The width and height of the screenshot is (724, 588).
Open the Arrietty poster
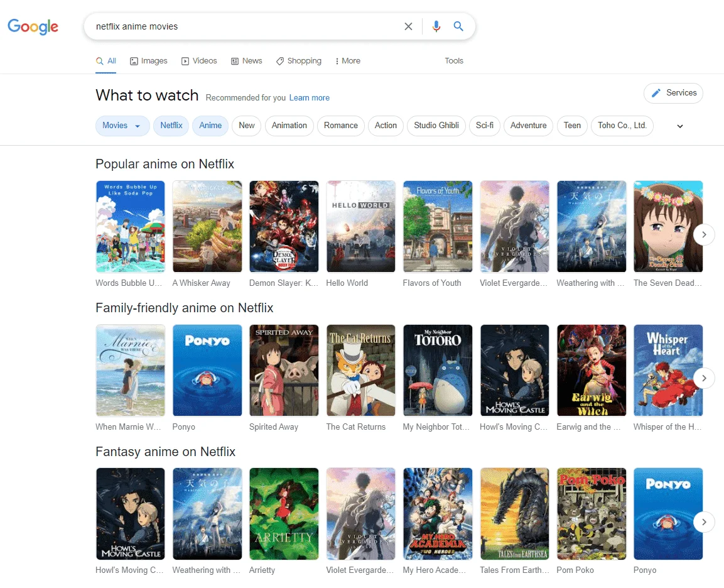(284, 514)
